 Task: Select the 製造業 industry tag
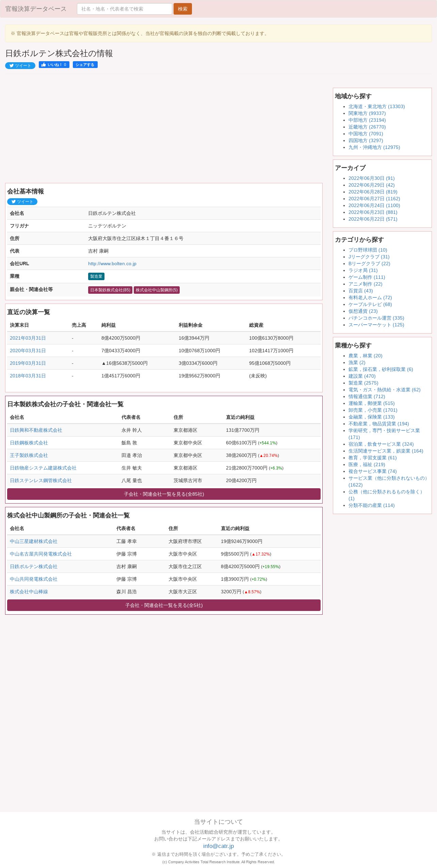coord(96,276)
